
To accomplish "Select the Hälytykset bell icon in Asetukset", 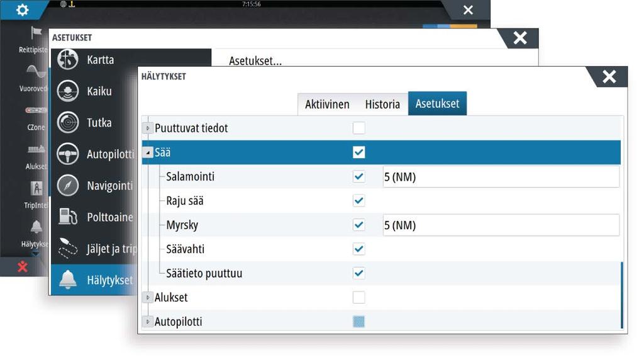I will [x=68, y=280].
